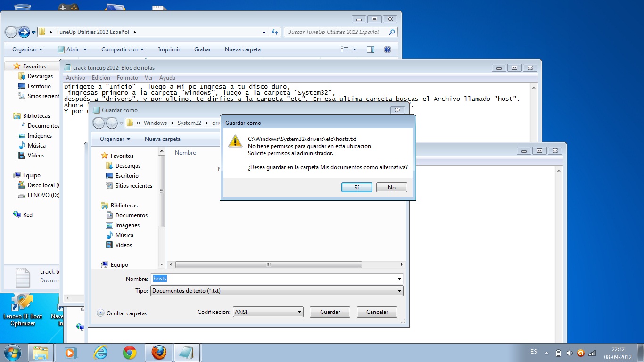Click Abrir in Explorer toolbar
The image size is (644, 362).
click(72, 49)
